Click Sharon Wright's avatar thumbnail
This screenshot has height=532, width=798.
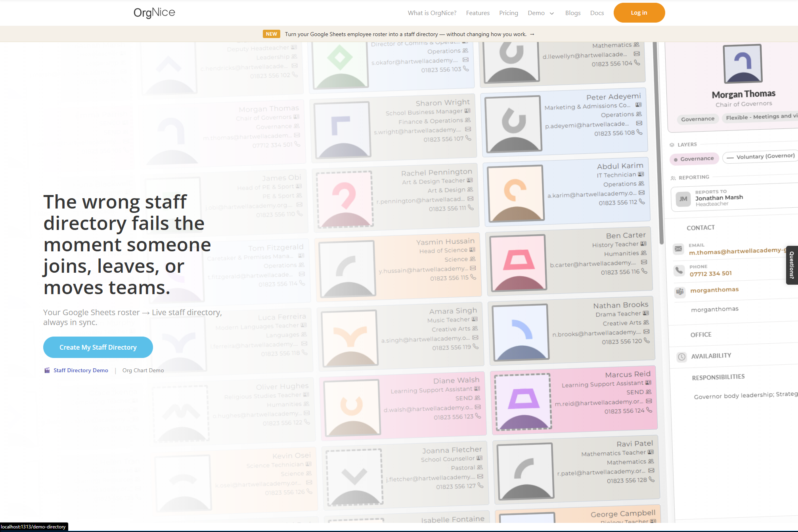(x=342, y=130)
